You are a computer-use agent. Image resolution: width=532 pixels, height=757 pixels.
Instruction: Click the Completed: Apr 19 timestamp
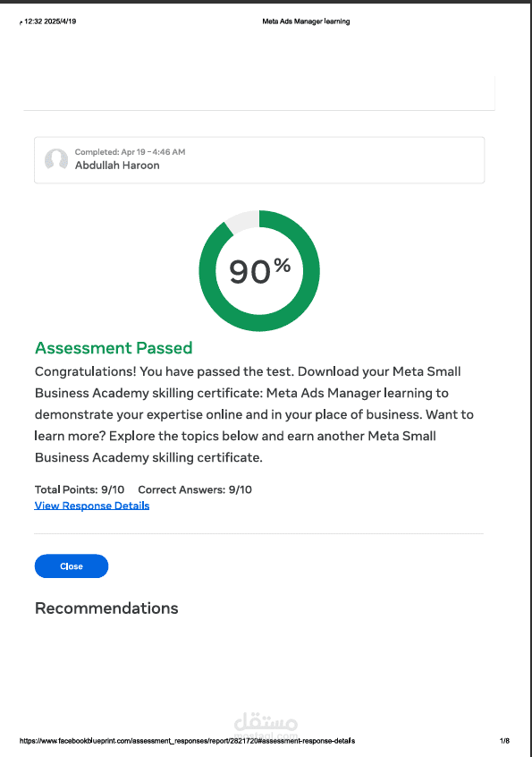131,151
